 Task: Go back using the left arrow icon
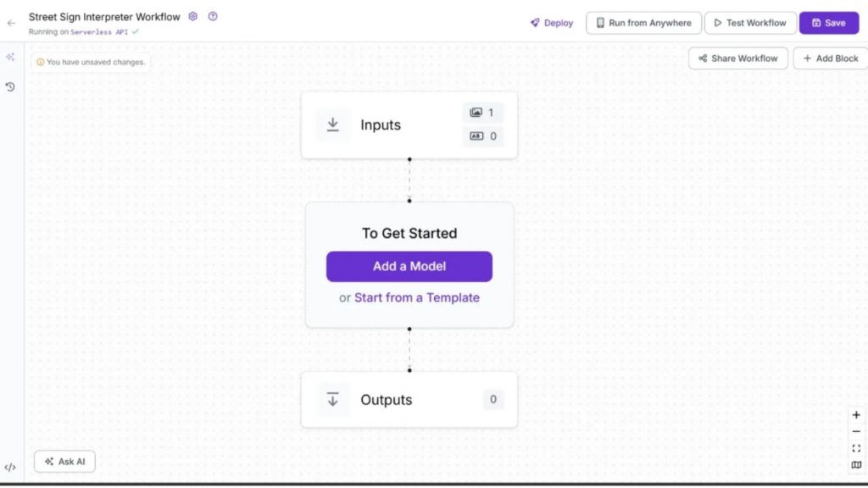pos(10,22)
